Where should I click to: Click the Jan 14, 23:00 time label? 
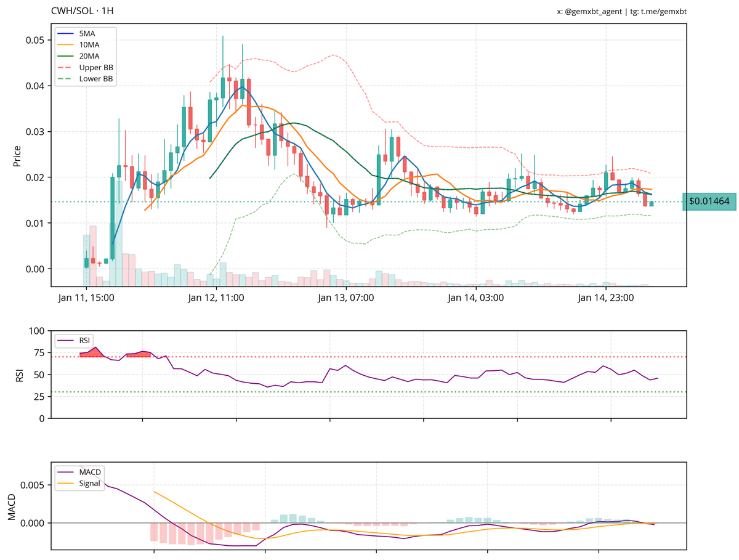click(x=606, y=298)
